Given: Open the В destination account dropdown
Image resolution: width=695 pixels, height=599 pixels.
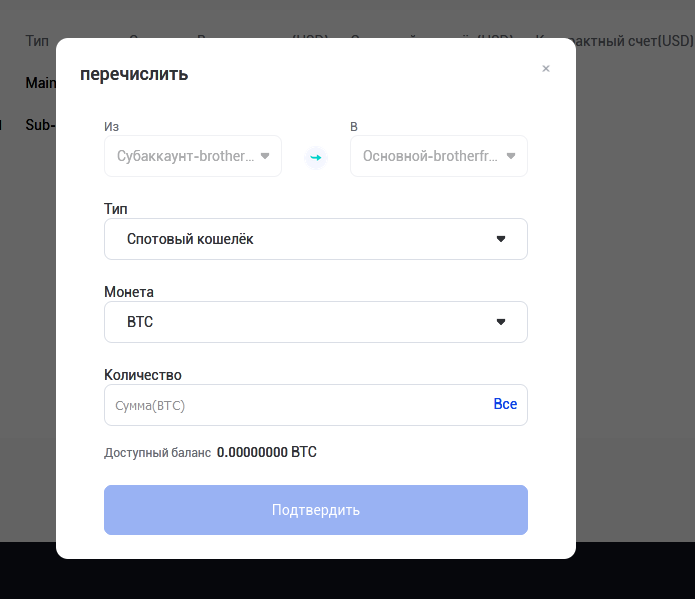Looking at the screenshot, I should click(x=438, y=156).
